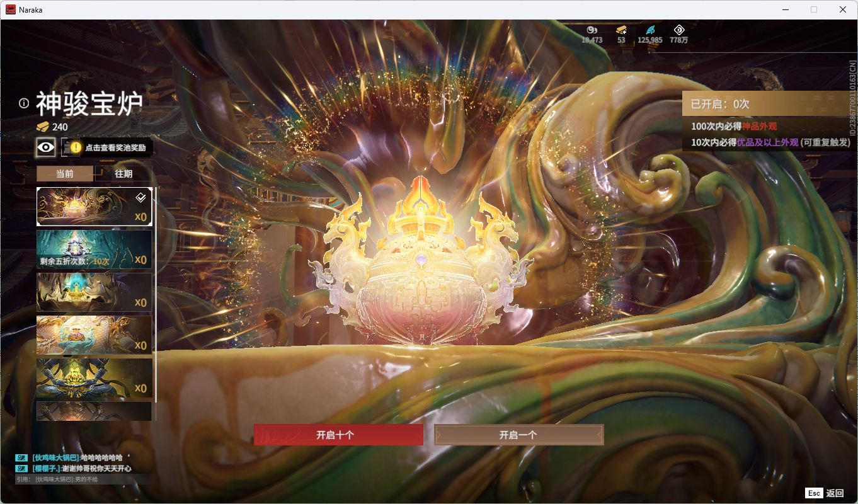Select the partially visible sixth furnace thumbnail
This screenshot has height=504, width=858.
coord(94,411)
